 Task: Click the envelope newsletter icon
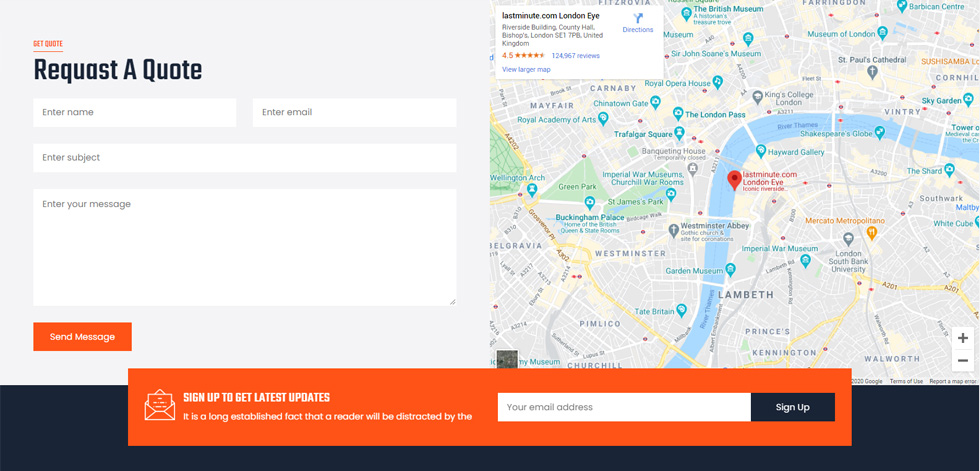point(159,405)
